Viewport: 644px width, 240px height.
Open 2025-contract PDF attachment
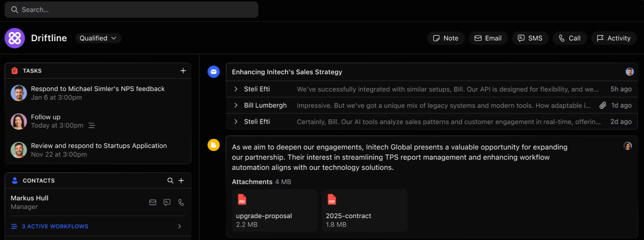(364, 211)
